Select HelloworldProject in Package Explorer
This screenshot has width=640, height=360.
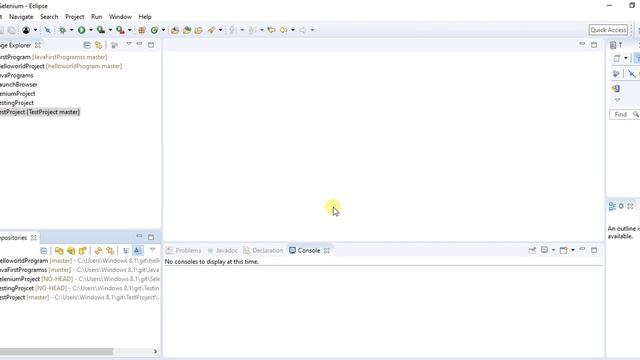[61, 66]
